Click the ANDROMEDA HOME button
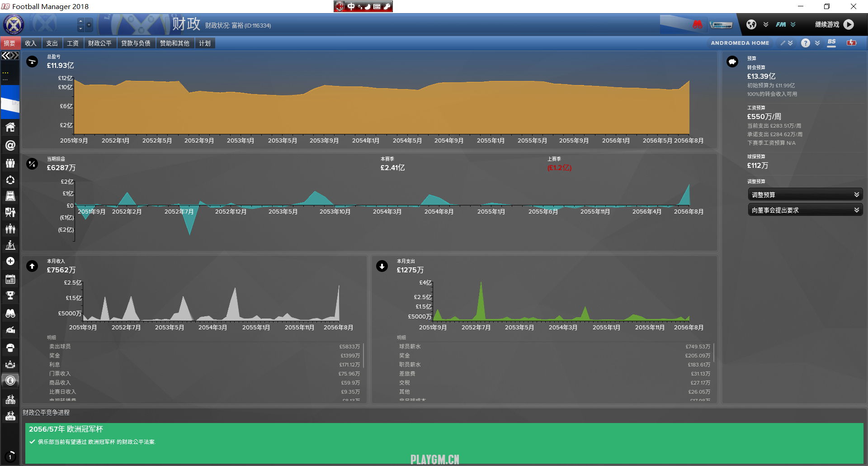 (740, 43)
